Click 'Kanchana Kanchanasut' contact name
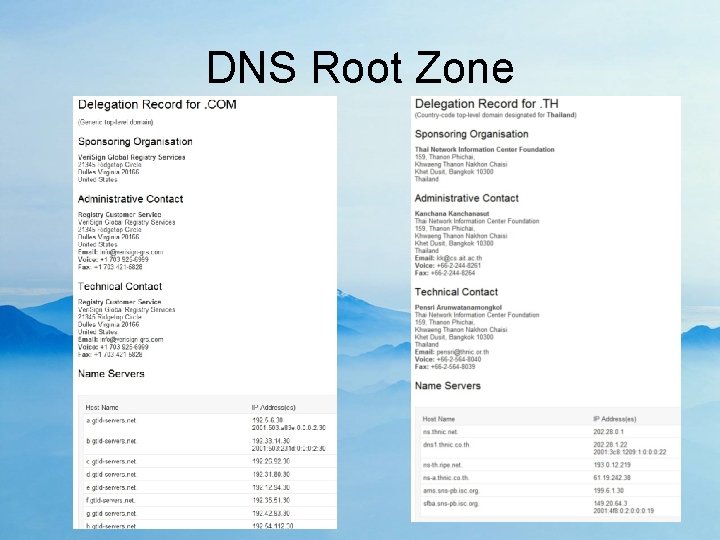This screenshot has height=540, width=720. [452, 214]
